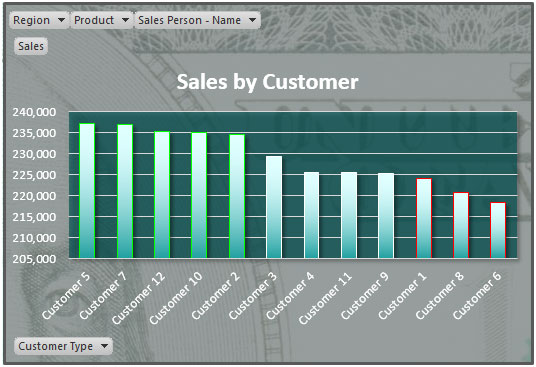Click the red-outlined Customer 1 bar
This screenshot has height=367, width=536.
click(x=424, y=218)
